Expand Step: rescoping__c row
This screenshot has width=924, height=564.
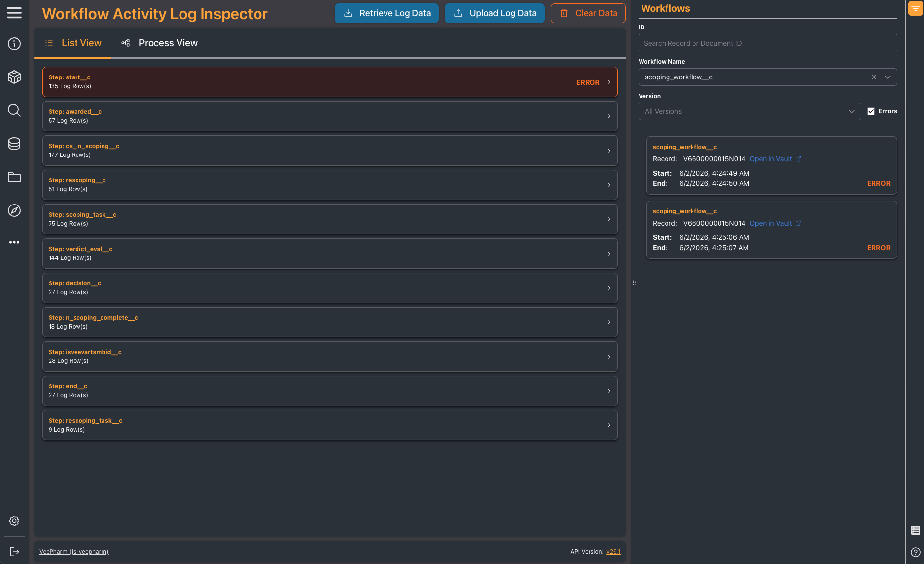330,185
